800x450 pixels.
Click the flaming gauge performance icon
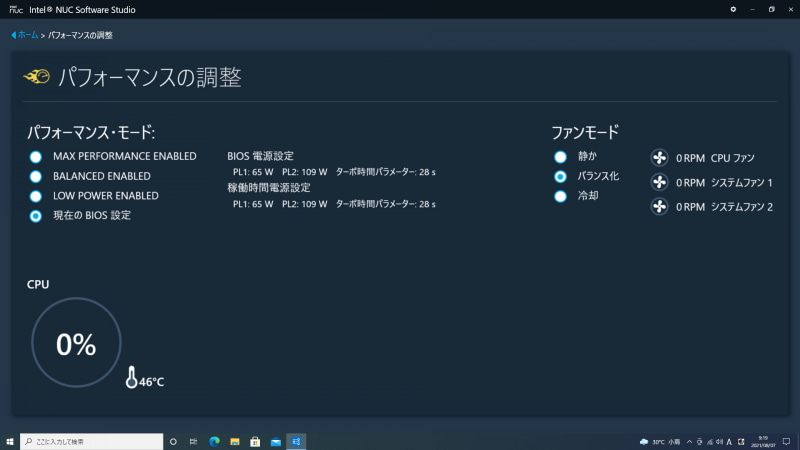click(x=37, y=77)
